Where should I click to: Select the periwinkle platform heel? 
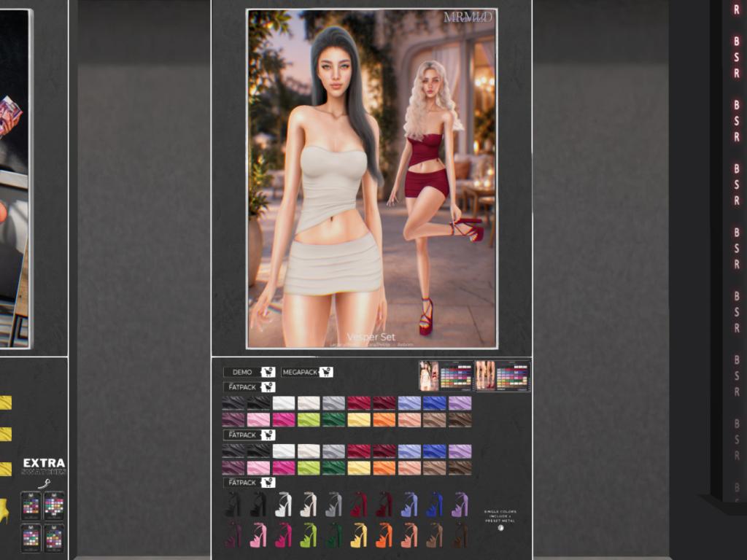point(410,505)
